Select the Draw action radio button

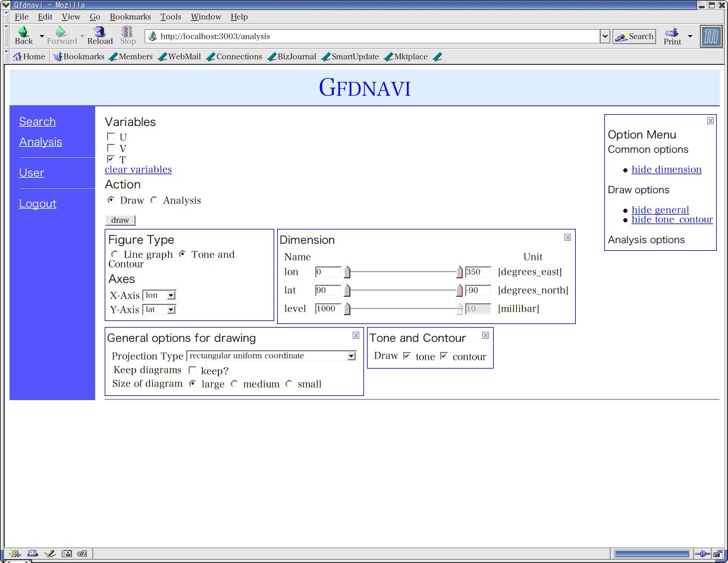[x=111, y=200]
